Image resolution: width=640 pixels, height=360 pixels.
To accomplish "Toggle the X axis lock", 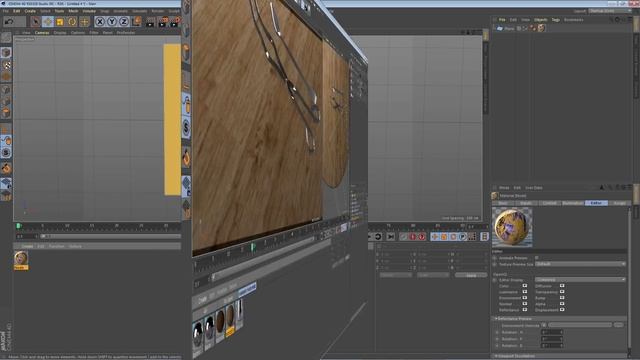I will (100, 21).
